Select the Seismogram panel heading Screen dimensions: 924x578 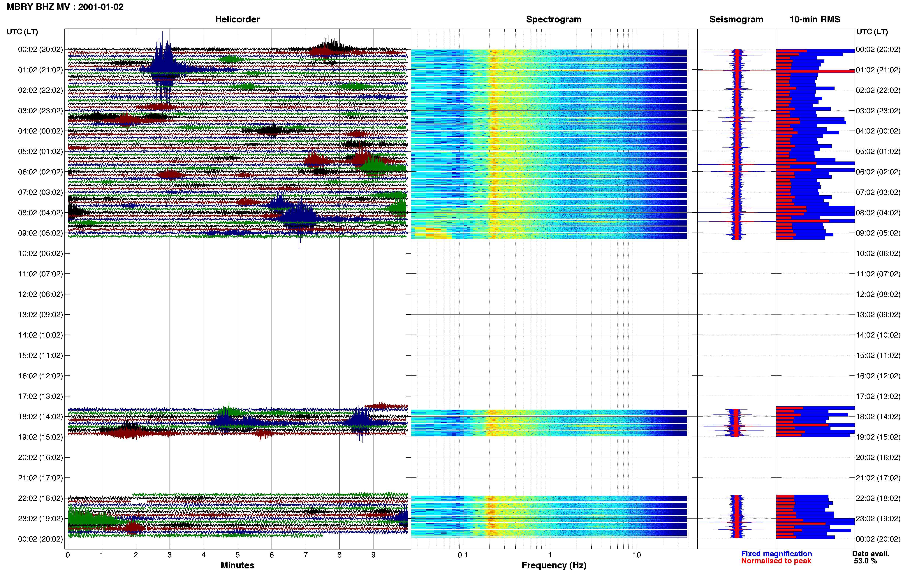click(x=736, y=19)
